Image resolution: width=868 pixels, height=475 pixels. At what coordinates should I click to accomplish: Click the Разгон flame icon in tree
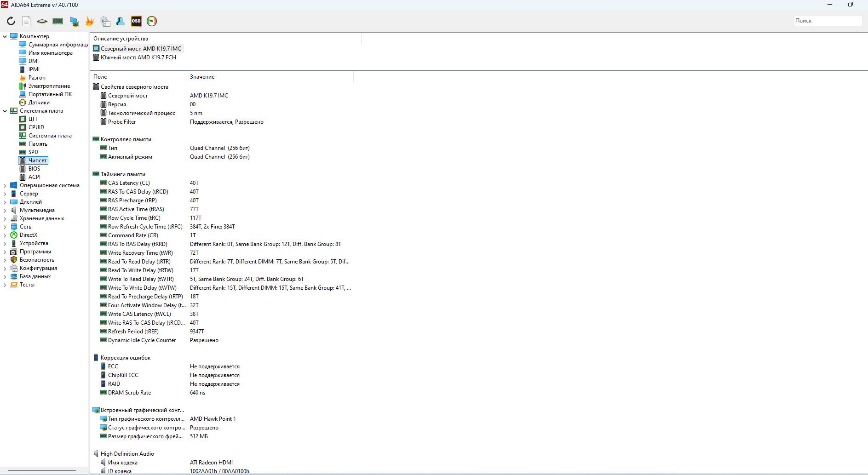click(x=23, y=78)
